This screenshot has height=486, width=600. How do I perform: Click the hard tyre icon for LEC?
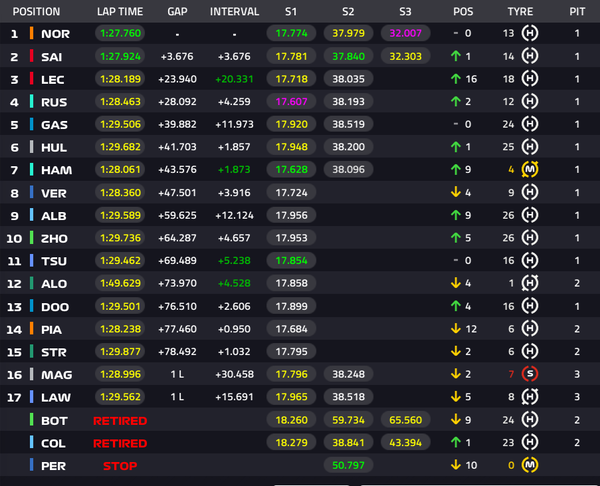point(530,79)
